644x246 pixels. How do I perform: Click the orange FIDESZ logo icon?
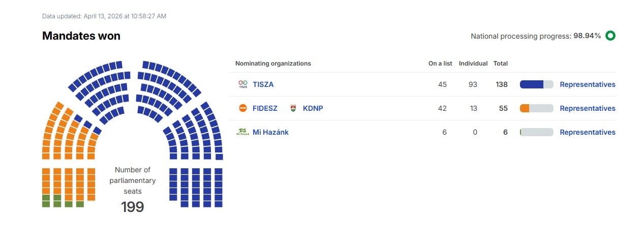pyautogui.click(x=242, y=108)
